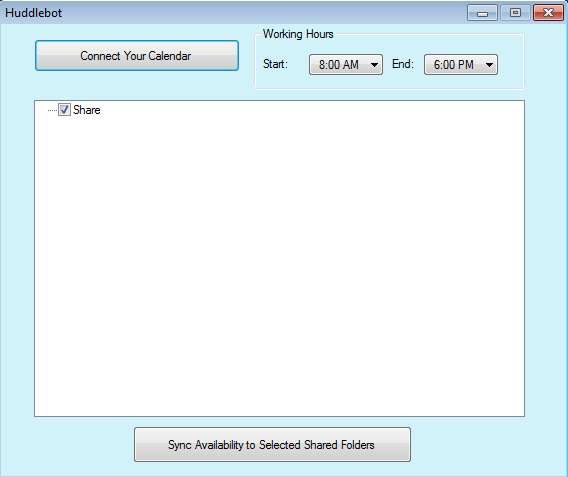Click the Connect Your Calendar button
Screen dimensions: 568x477
tap(137, 55)
